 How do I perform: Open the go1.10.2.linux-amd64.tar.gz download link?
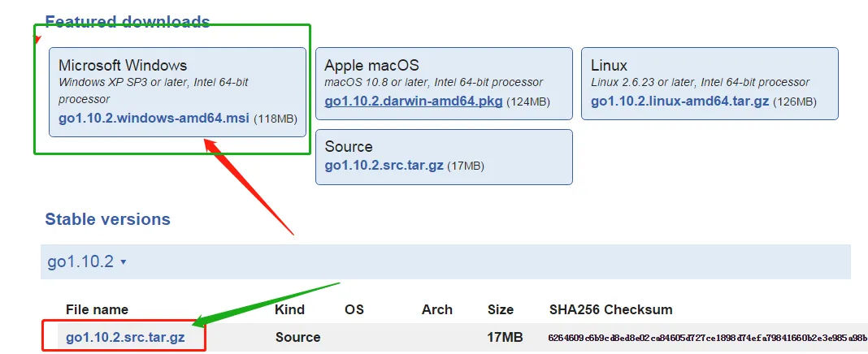tap(679, 101)
